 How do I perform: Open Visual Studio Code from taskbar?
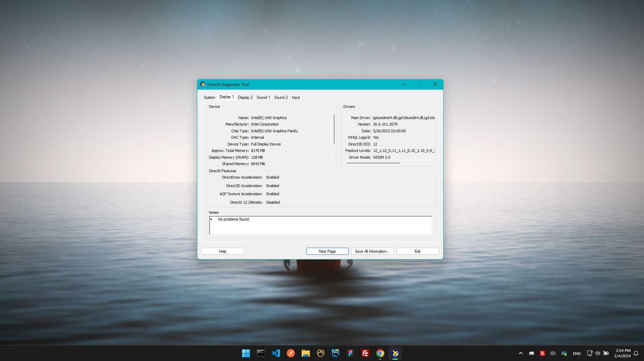pyautogui.click(x=276, y=353)
